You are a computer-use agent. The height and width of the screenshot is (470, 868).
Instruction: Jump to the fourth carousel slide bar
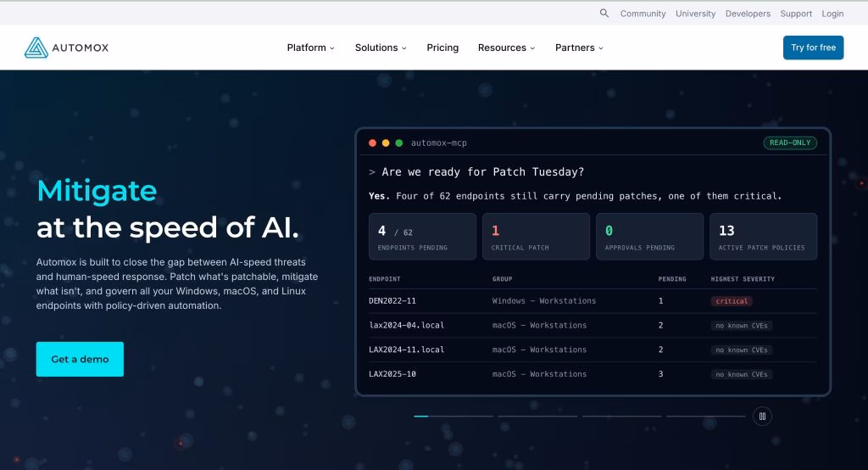click(x=706, y=417)
